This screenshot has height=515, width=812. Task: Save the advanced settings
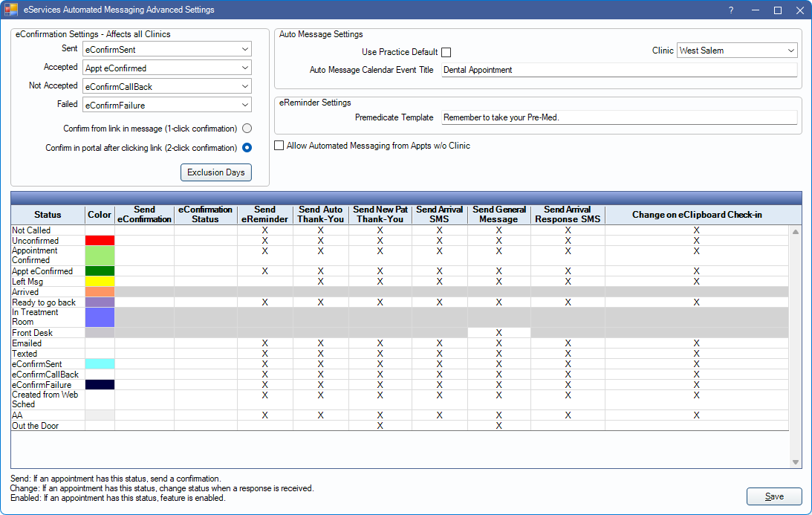point(774,496)
